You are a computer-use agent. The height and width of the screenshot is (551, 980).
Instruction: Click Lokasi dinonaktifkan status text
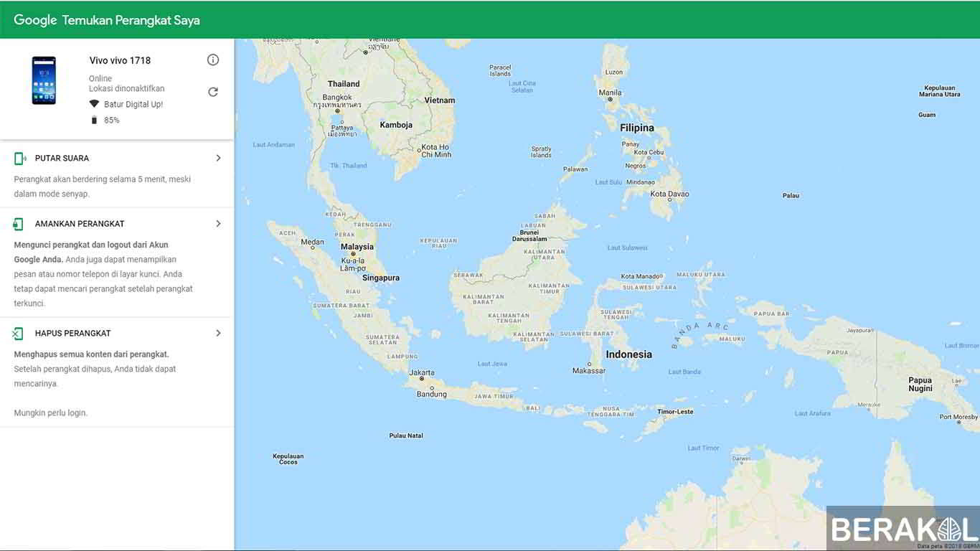tap(127, 88)
